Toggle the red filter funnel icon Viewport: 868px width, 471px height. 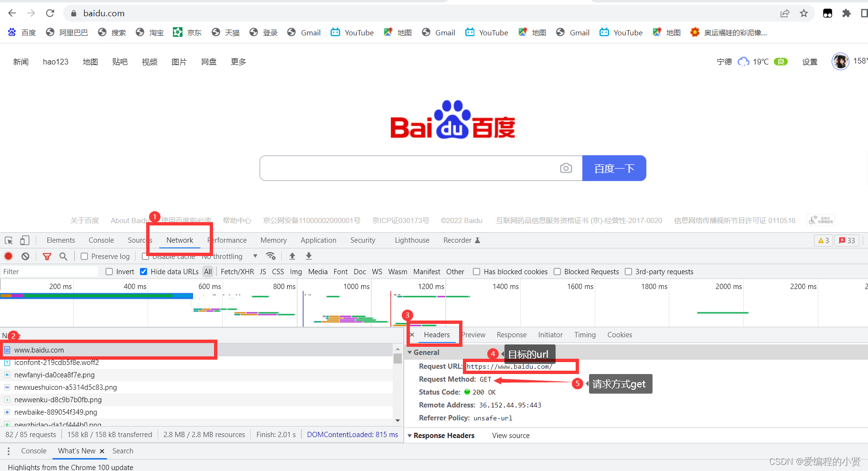click(x=47, y=257)
